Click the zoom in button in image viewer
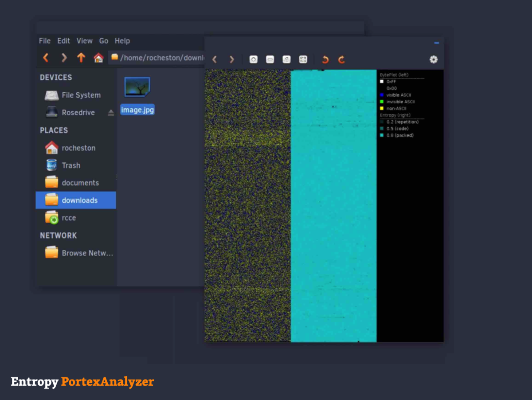Screen dimensions: 532x400 [254, 59]
